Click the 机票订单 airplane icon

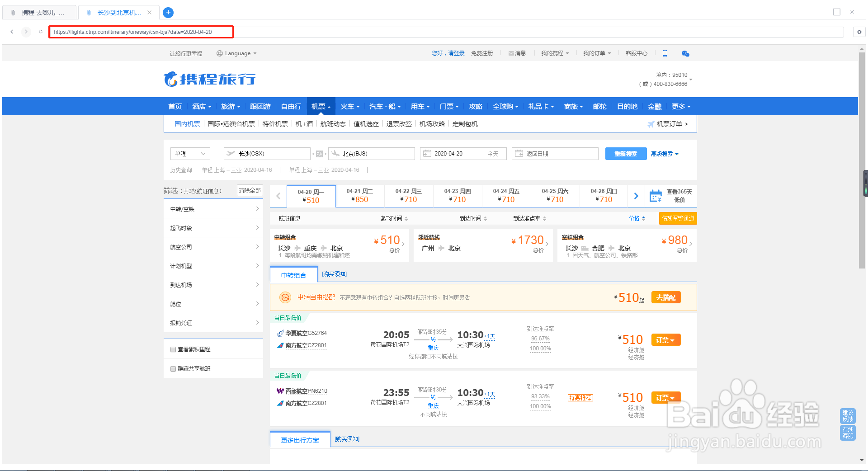651,124
